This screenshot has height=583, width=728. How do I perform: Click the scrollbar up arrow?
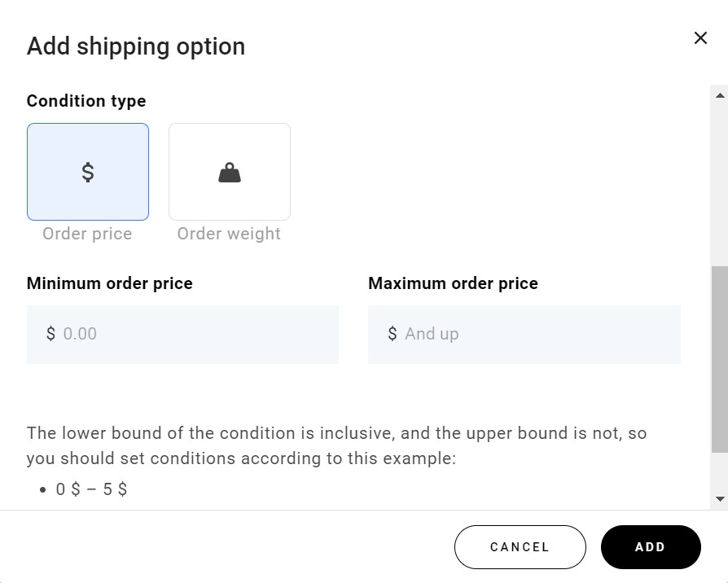click(720, 95)
